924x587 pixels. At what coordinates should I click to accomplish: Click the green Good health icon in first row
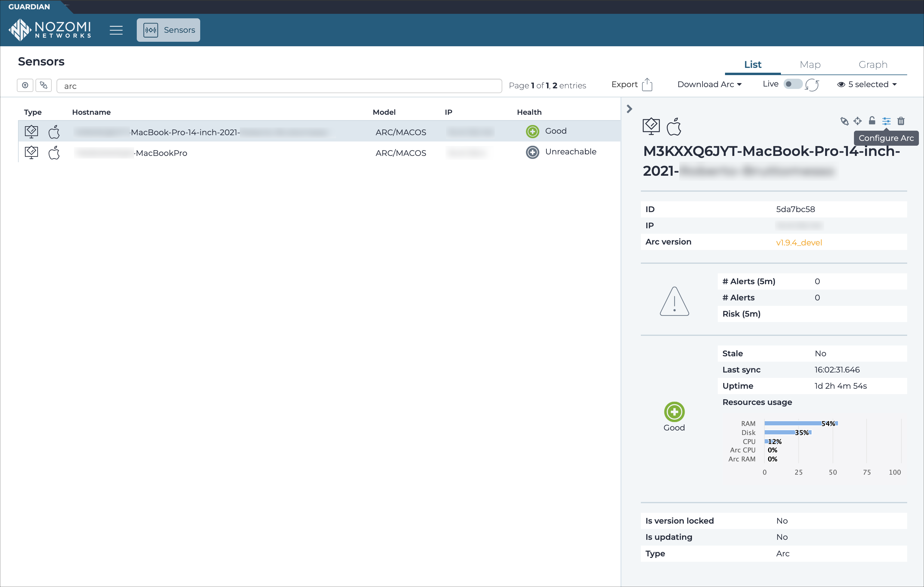532,132
